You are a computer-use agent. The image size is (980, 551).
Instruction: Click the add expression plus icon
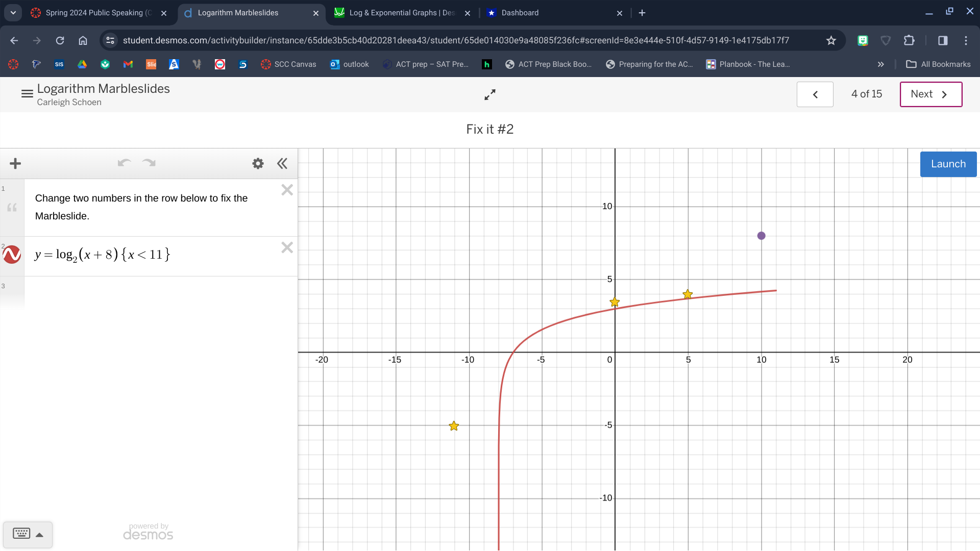click(x=15, y=163)
